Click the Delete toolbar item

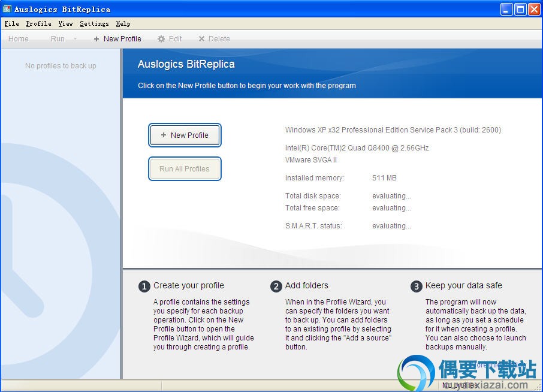[214, 39]
